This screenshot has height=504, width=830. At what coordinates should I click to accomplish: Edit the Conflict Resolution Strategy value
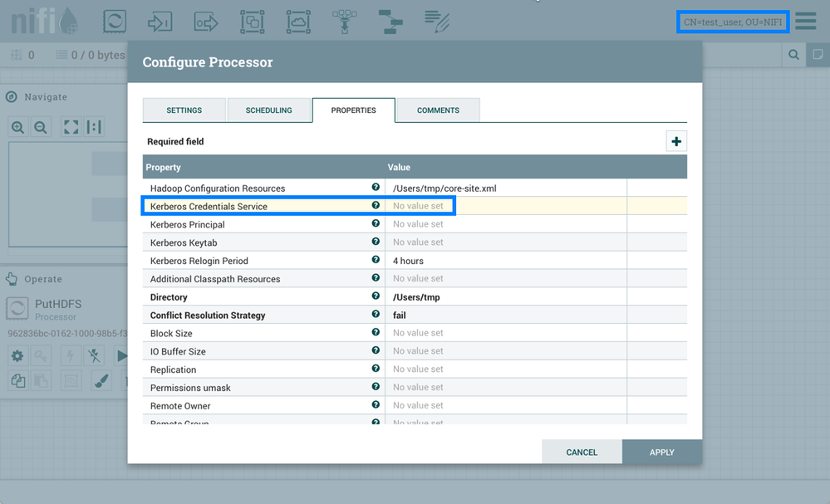505,316
